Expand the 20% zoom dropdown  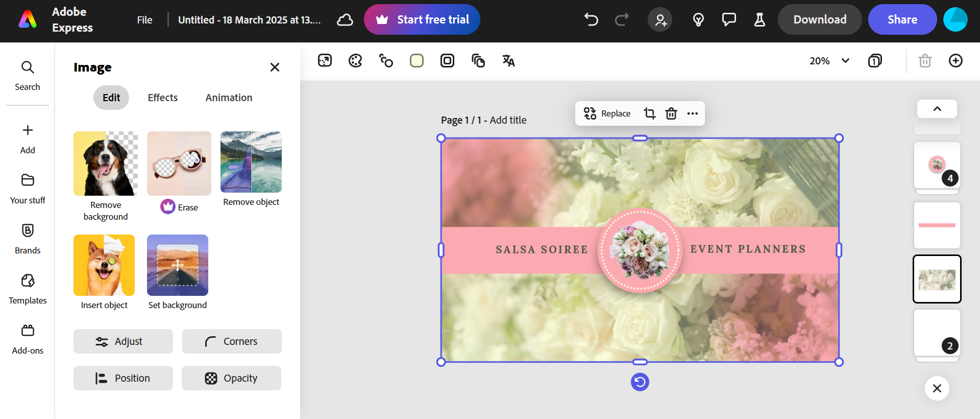point(829,61)
